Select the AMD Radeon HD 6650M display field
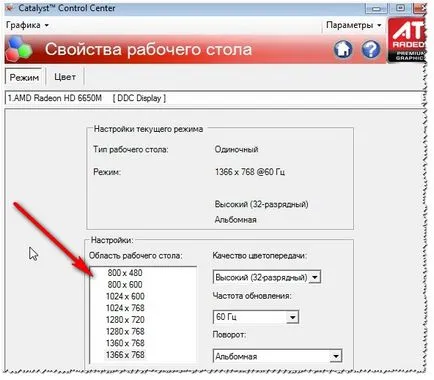 pos(214,98)
